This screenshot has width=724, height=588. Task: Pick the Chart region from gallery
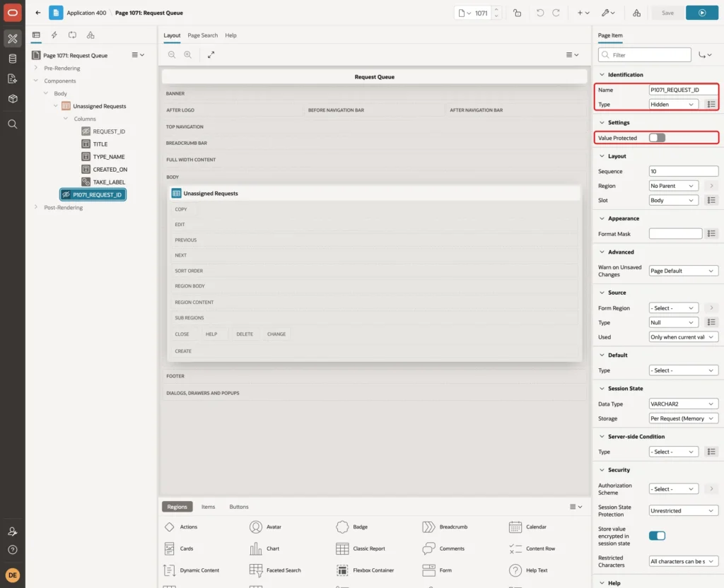[x=264, y=548]
